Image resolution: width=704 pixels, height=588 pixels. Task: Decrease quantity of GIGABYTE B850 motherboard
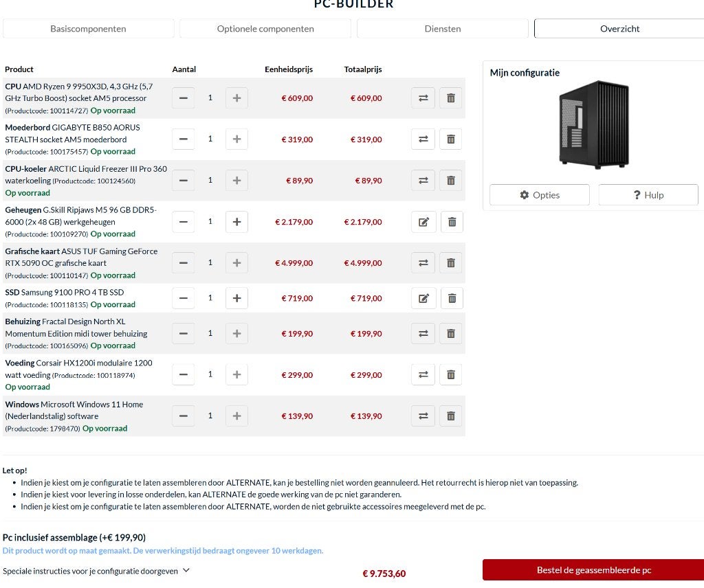pos(183,139)
